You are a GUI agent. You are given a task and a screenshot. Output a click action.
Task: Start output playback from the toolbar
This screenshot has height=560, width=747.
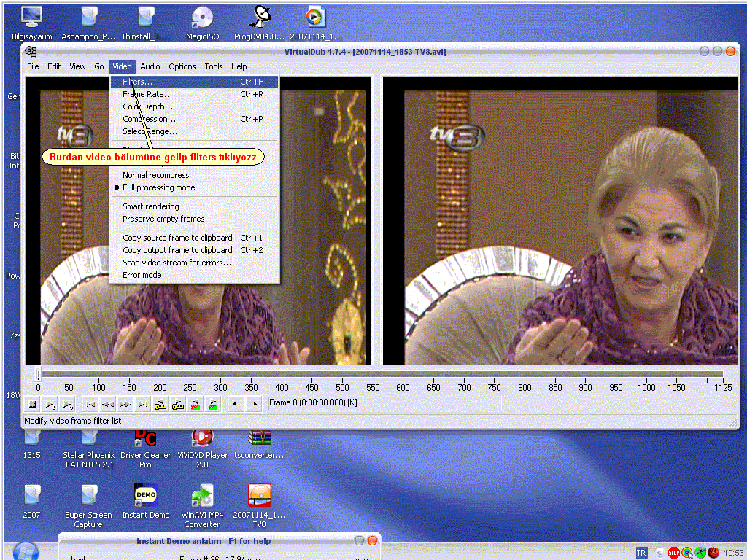(68, 405)
